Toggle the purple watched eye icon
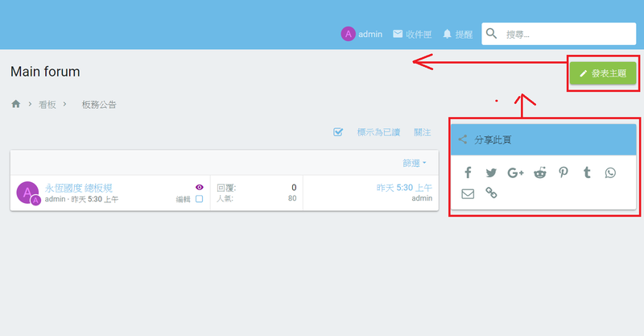The height and width of the screenshot is (336, 644). click(x=200, y=187)
